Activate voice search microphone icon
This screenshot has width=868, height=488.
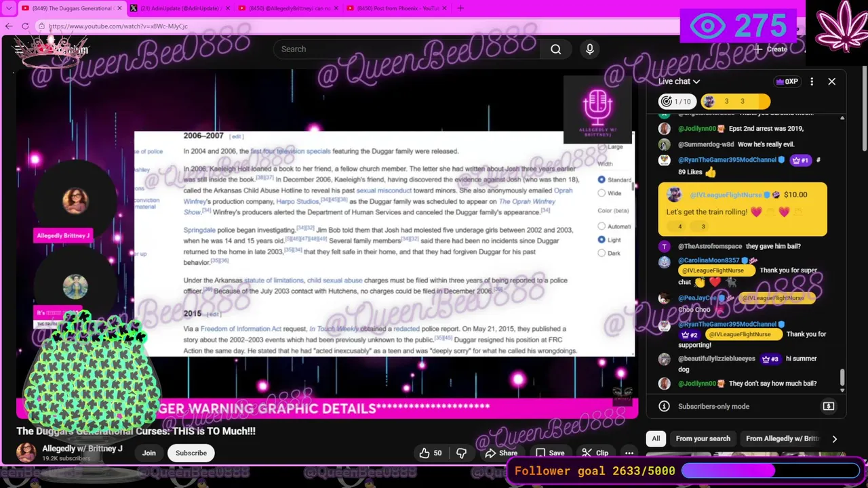589,49
